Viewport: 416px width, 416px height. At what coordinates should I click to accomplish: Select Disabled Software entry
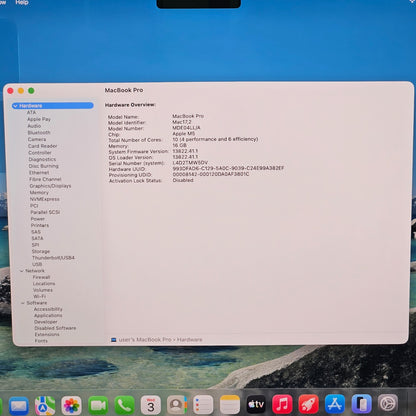point(55,328)
